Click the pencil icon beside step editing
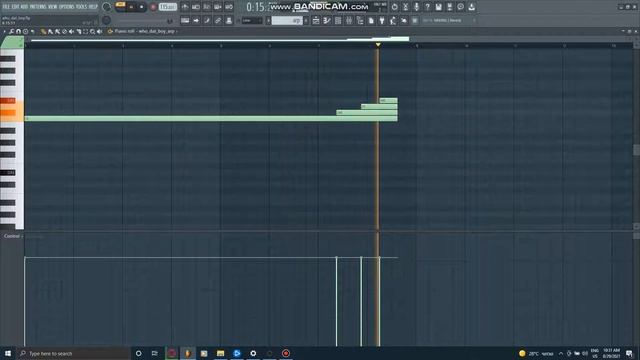 (x=207, y=20)
